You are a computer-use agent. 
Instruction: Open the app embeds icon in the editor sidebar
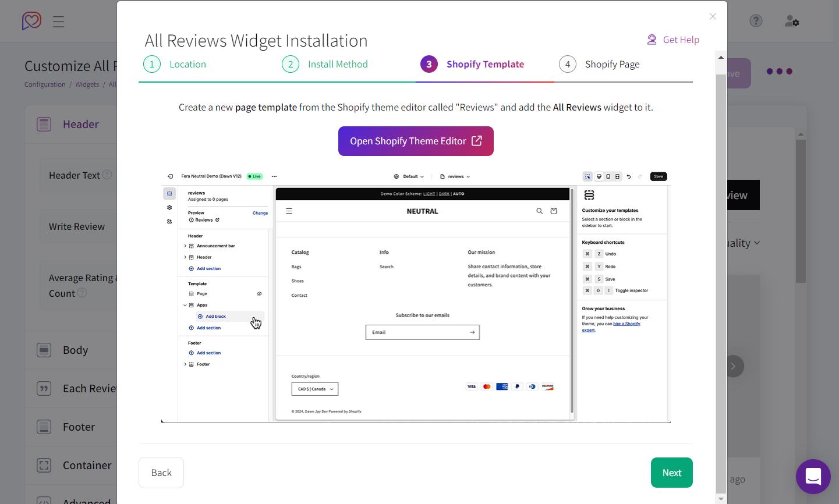tap(169, 221)
